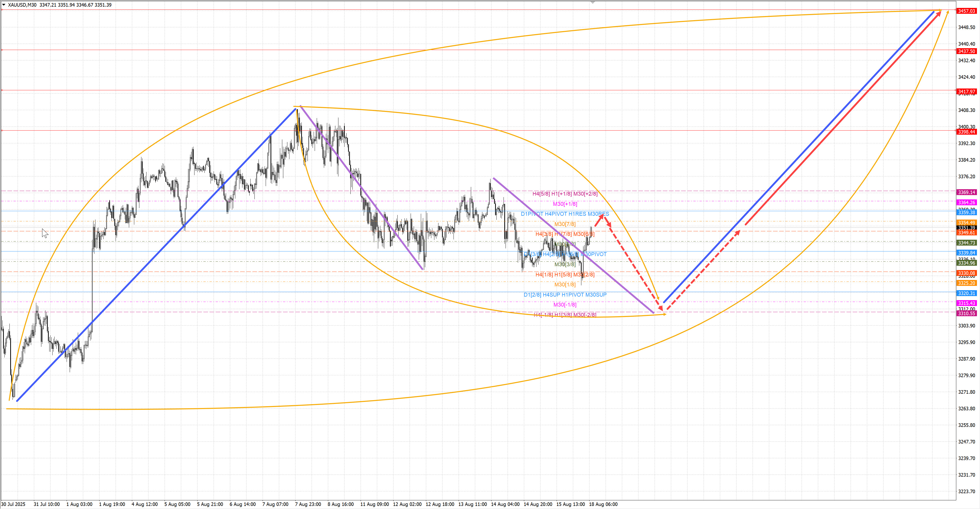Click the magenta 3364.26 price label
Image resolution: width=980 pixels, height=509 pixels.
[966, 203]
